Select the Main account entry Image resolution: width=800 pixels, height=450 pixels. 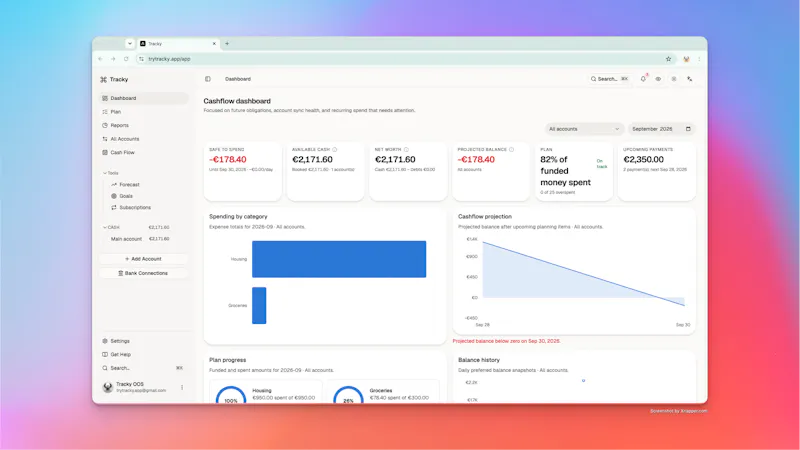[140, 239]
